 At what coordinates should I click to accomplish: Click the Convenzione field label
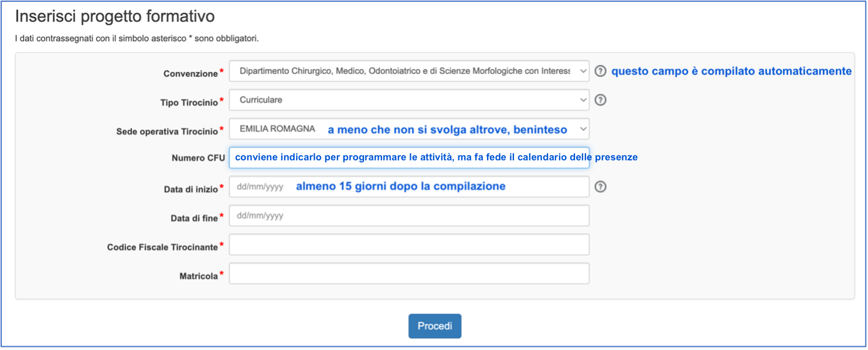pyautogui.click(x=190, y=74)
